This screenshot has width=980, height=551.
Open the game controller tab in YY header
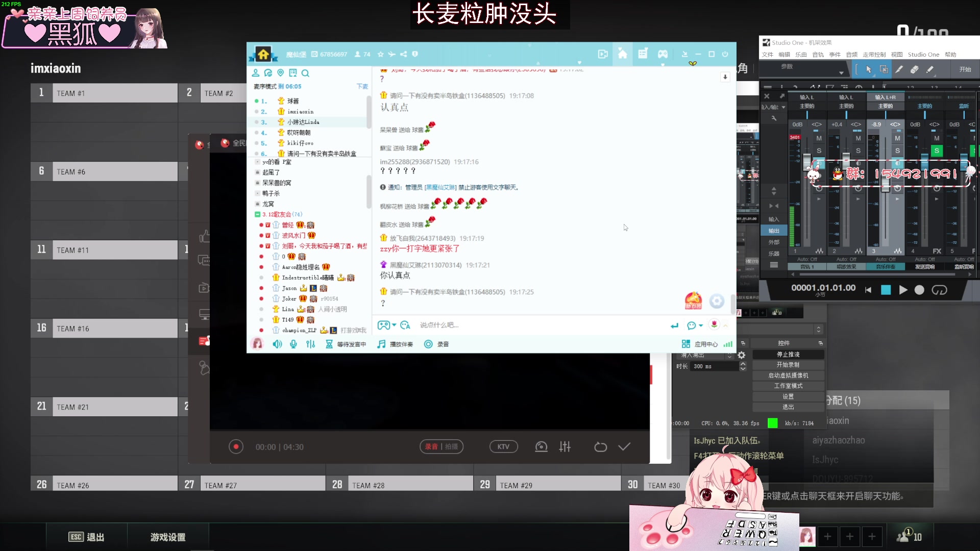pos(663,54)
